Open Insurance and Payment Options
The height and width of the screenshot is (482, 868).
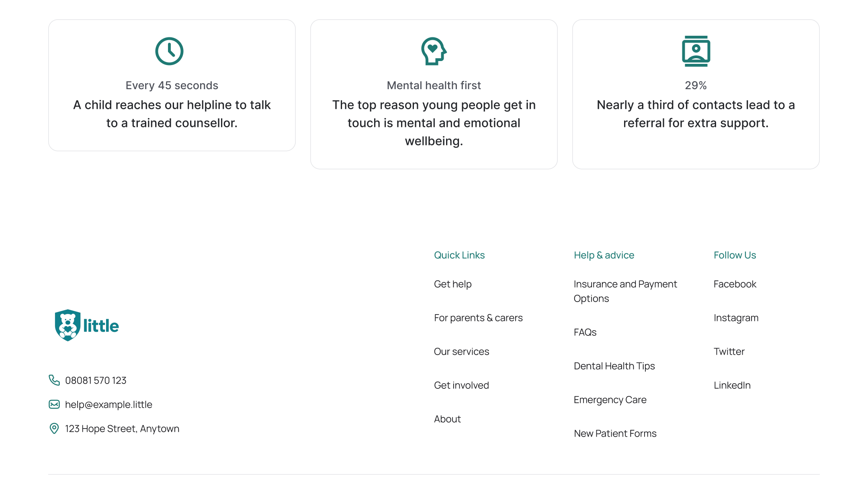(x=625, y=291)
